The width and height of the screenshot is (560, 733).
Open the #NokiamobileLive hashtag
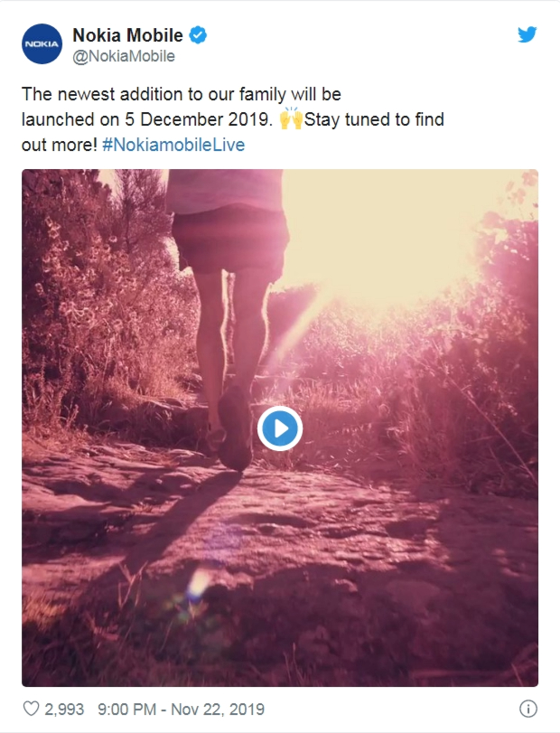click(x=173, y=145)
